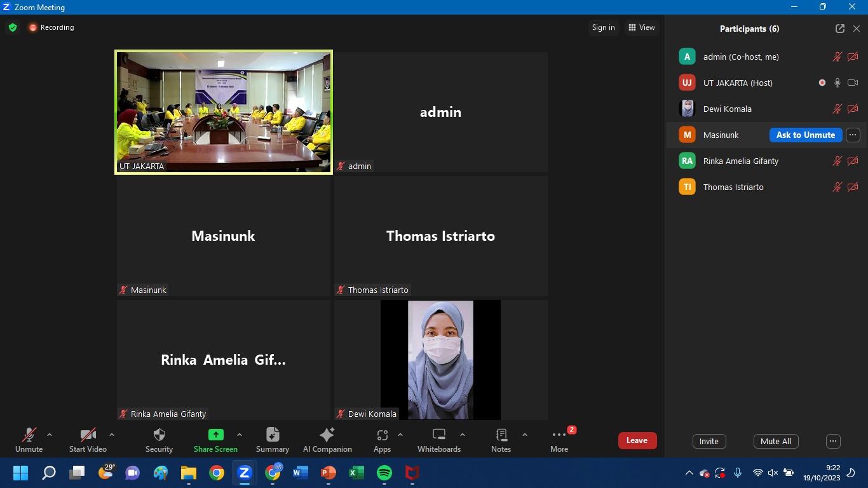Open File Explorer from the taskbar
Viewport: 868px width, 488px height.
point(189,473)
